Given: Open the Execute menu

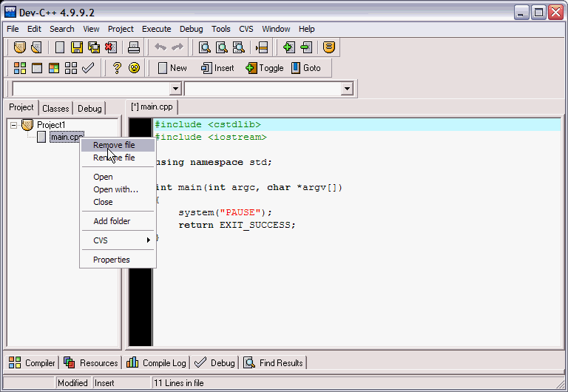Looking at the screenshot, I should click(x=157, y=29).
